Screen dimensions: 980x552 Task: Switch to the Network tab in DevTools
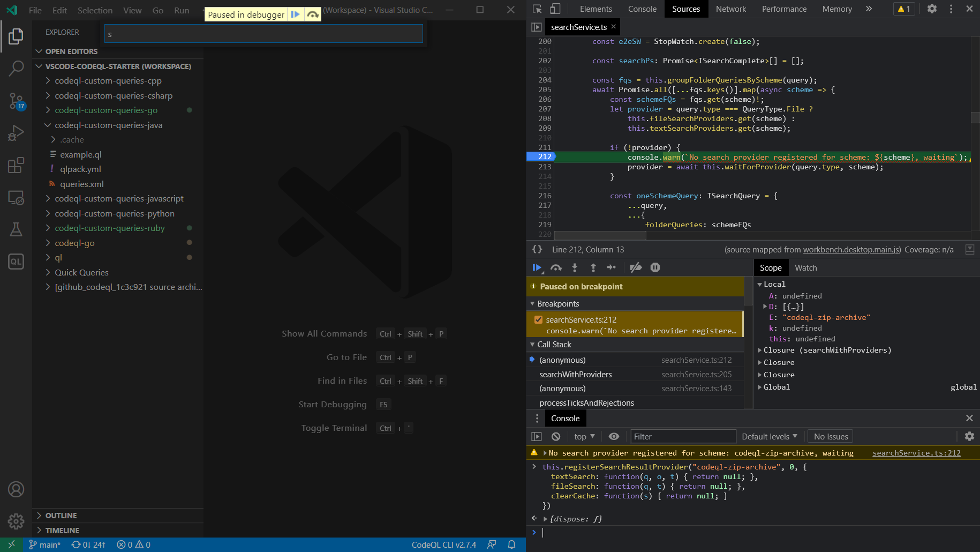click(x=730, y=9)
